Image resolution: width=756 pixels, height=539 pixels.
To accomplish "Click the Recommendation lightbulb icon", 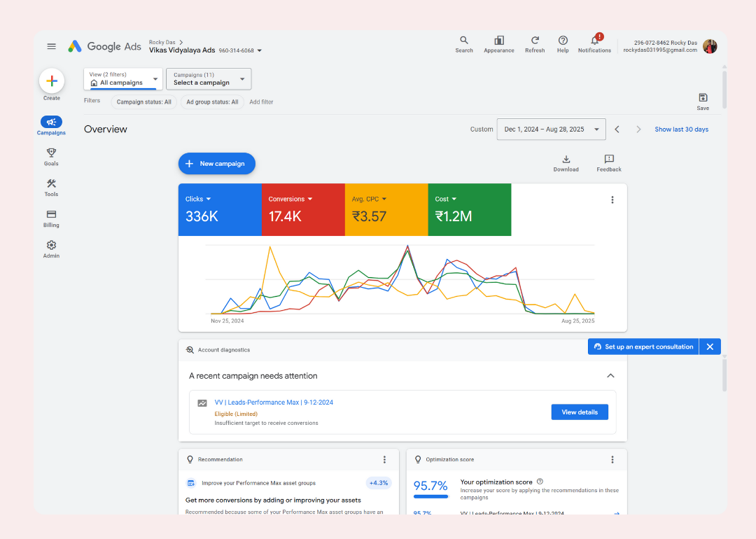I will point(190,459).
